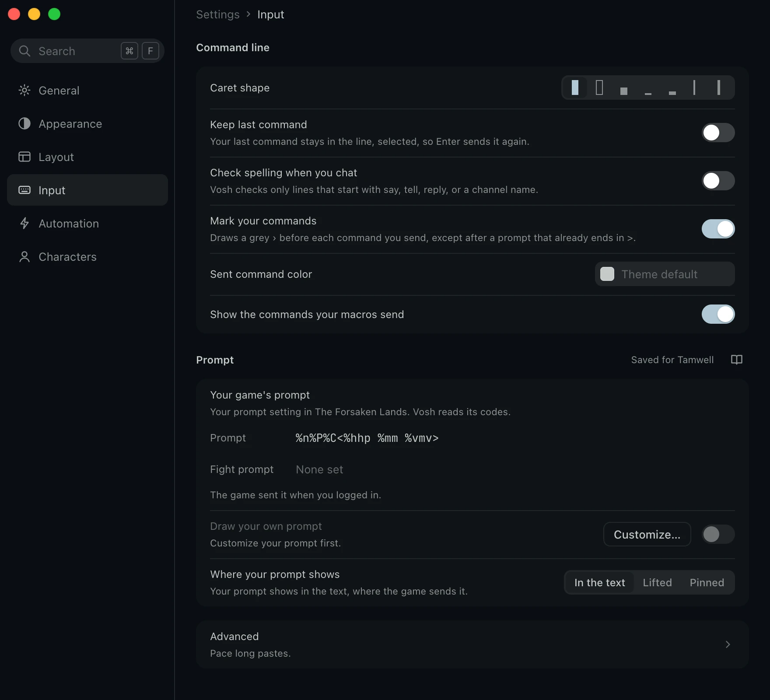The image size is (770, 700).
Task: Disable Mark your commands toggle
Action: (718, 229)
